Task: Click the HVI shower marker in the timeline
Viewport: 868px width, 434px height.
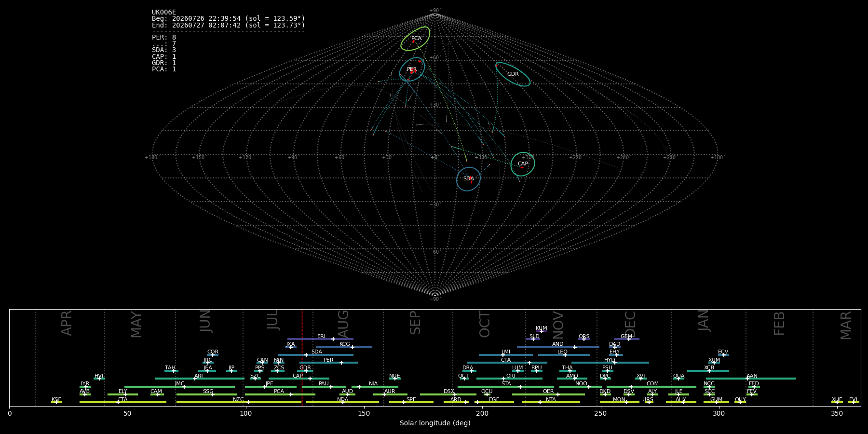Action: point(99,379)
